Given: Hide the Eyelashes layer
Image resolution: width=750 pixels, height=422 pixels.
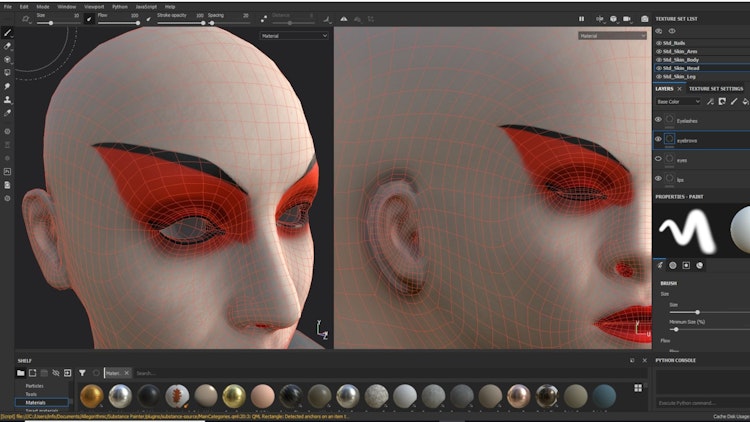Looking at the screenshot, I should [658, 120].
